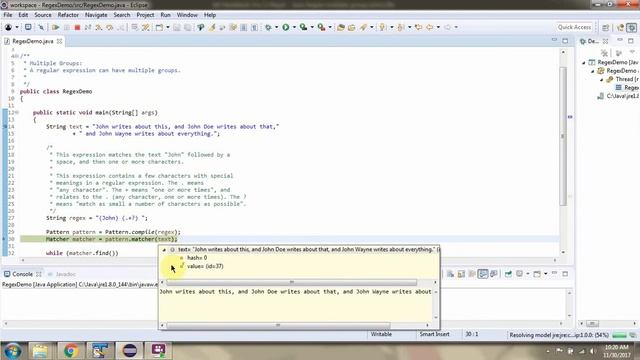Click the Open Perspective icon
640x360 pixels.
606,27
